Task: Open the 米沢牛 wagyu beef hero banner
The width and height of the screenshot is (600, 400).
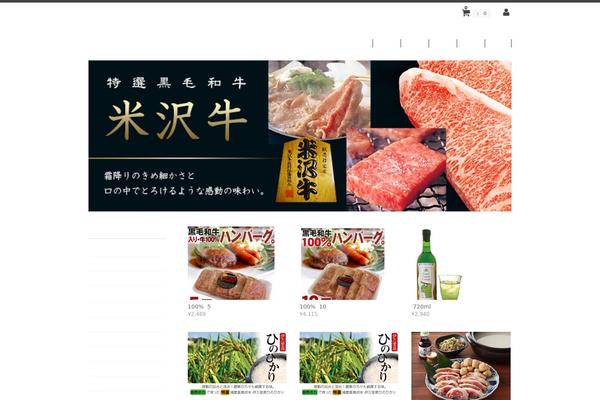Action: tap(300, 136)
